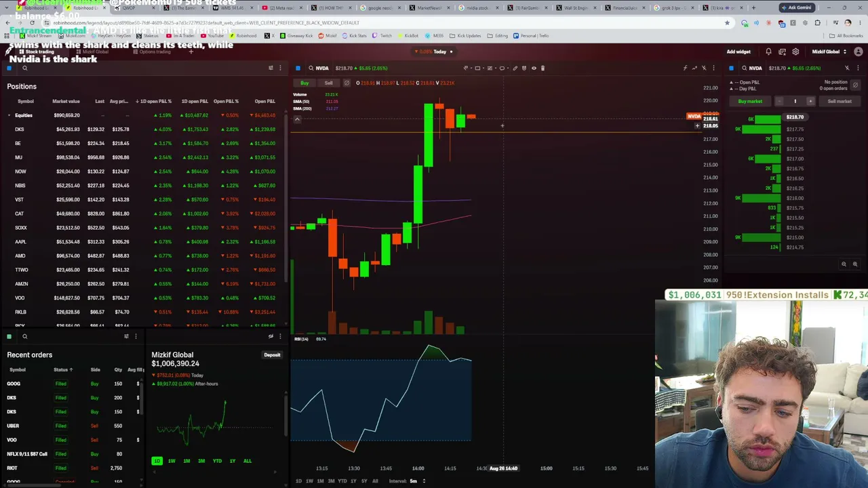Click the blue link-color square in the Positions widget

[x=9, y=68]
